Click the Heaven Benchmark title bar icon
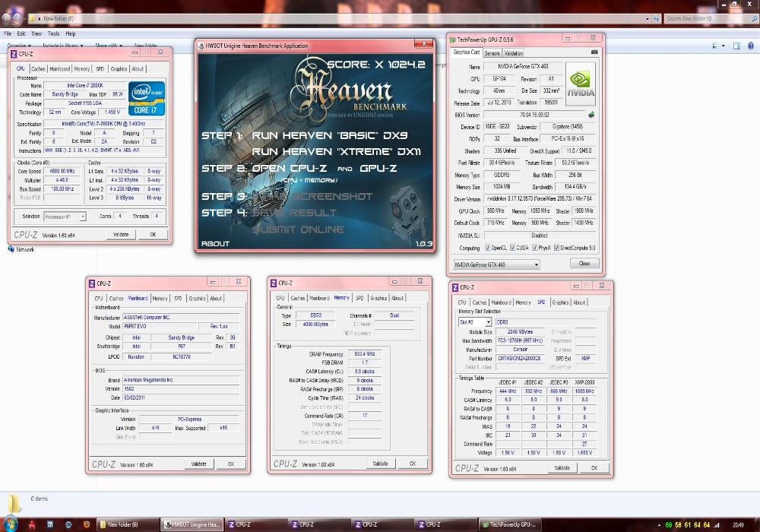This screenshot has width=760, height=532. 201,46
